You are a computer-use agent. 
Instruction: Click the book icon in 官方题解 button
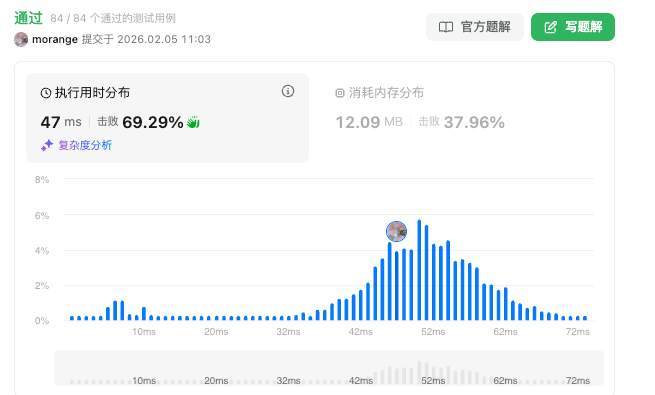click(446, 27)
